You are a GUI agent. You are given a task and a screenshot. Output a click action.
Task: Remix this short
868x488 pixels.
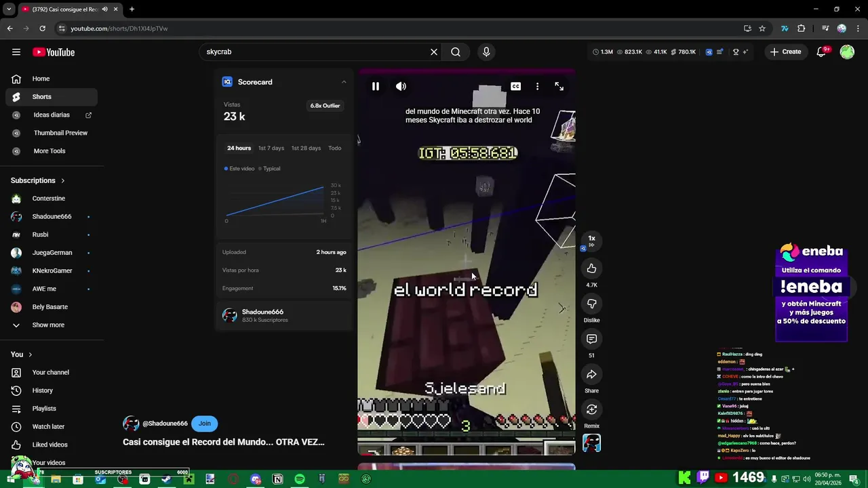pos(591,409)
